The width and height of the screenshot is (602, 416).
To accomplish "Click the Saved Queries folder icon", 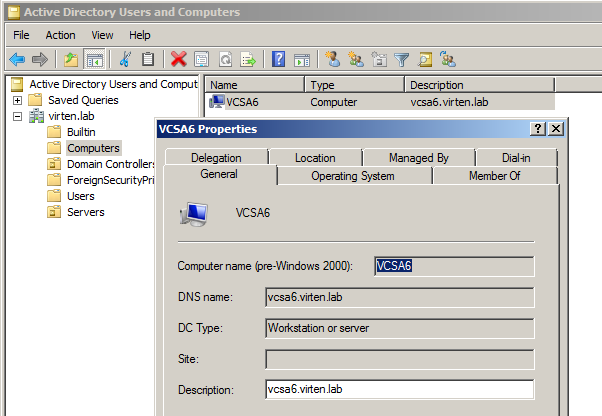I will pyautogui.click(x=35, y=100).
